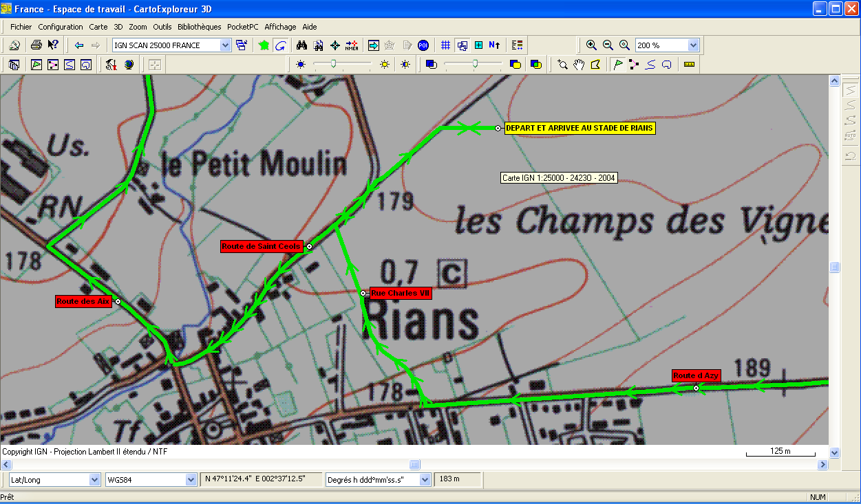The image size is (861, 504).
Task: Click the globe icon in second toolbar
Action: pos(129,65)
